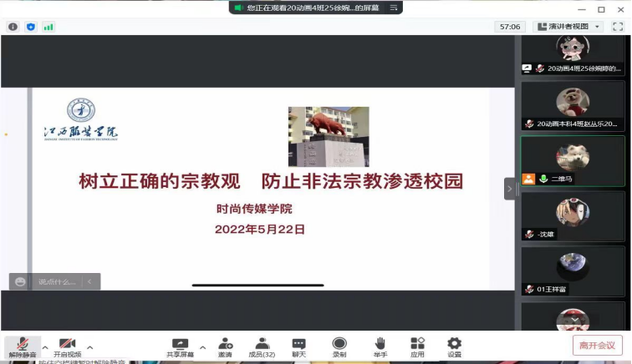Open 设置 settings gear
The image size is (632, 364).
tap(454, 346)
